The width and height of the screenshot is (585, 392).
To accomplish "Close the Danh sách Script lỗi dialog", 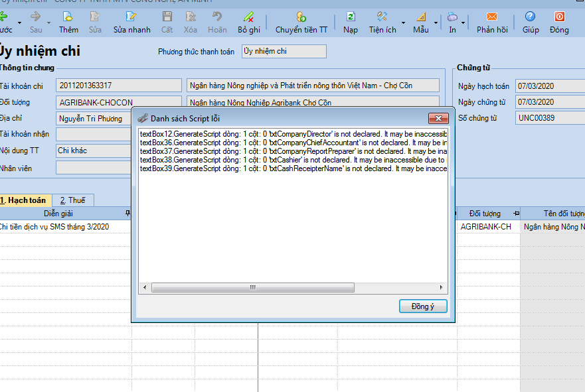I will pyautogui.click(x=438, y=119).
